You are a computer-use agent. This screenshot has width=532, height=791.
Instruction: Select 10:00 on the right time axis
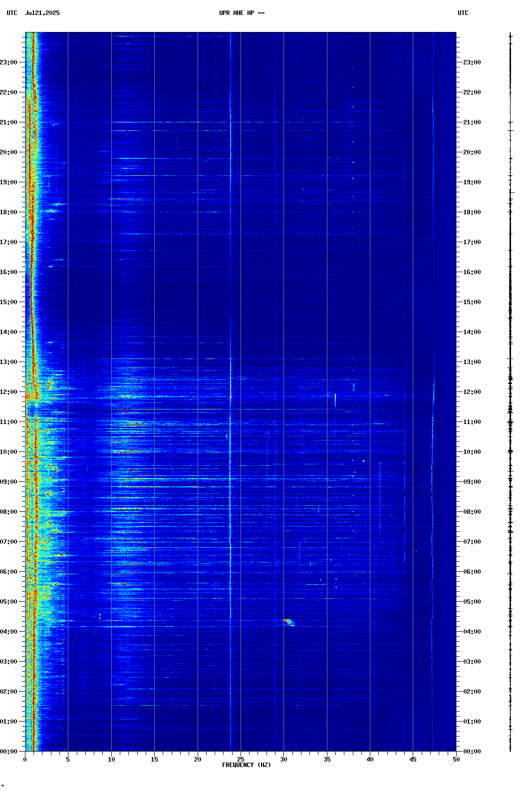click(472, 452)
